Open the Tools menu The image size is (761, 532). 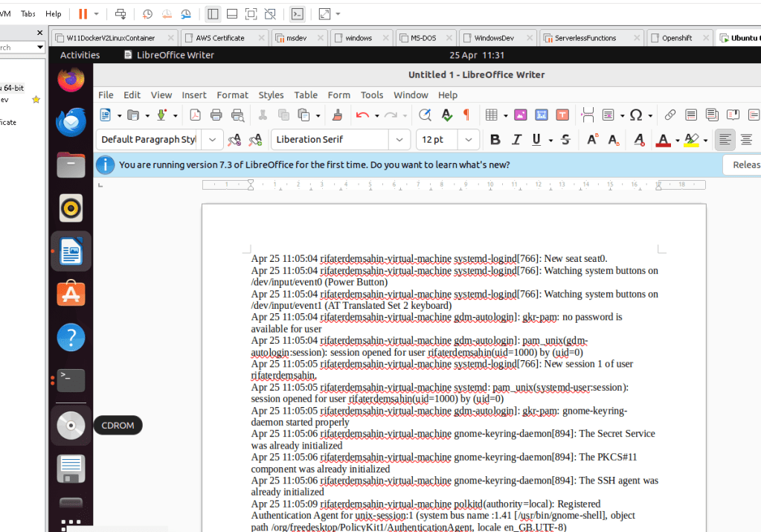(372, 95)
